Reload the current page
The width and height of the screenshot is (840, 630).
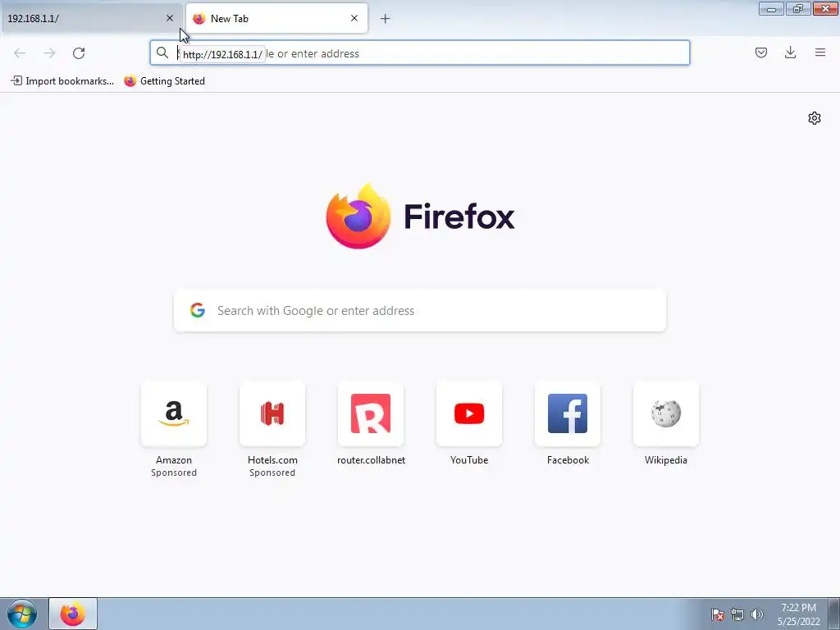click(79, 53)
